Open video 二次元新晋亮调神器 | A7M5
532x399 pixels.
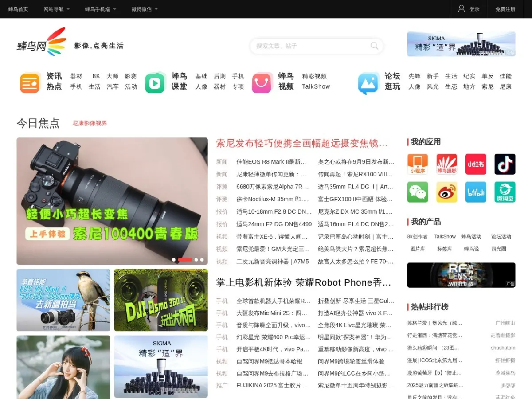[x=273, y=262]
